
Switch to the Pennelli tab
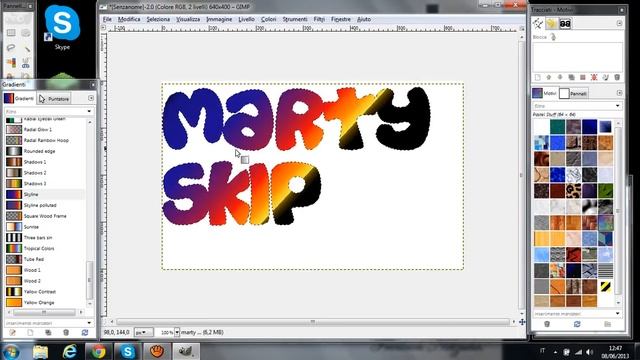tap(573, 93)
